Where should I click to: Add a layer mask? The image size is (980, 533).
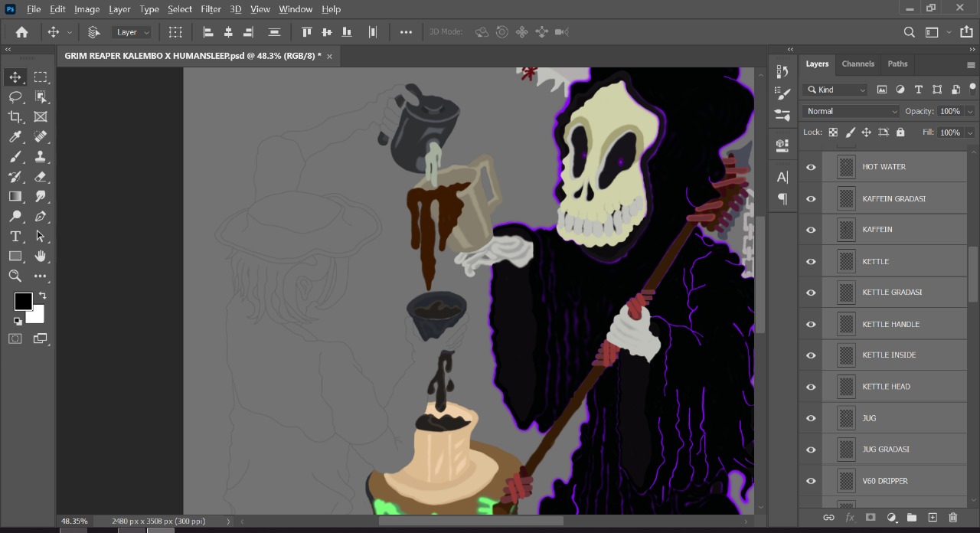(x=871, y=518)
